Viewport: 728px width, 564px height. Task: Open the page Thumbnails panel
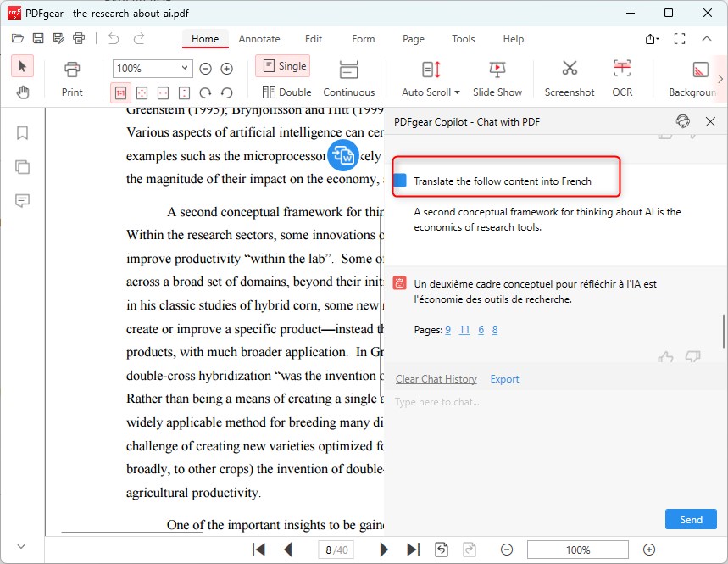(22, 166)
